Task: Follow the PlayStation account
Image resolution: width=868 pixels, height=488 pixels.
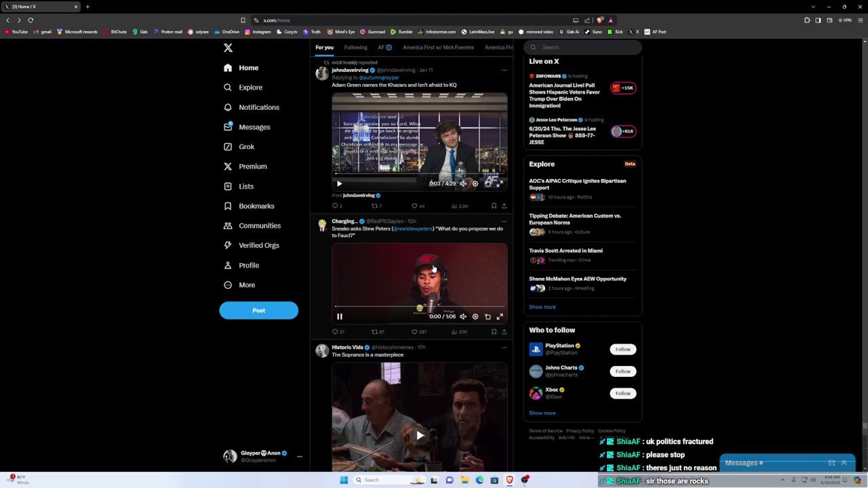Action: click(x=623, y=349)
